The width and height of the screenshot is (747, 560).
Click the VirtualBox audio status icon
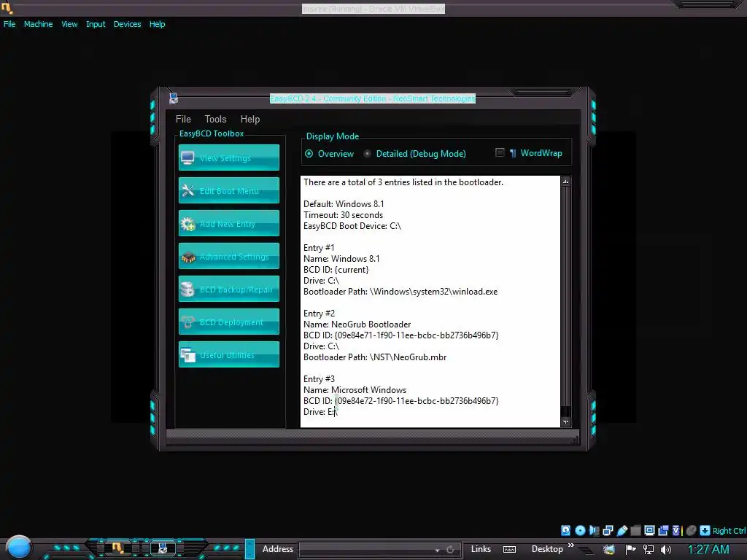coord(594,531)
